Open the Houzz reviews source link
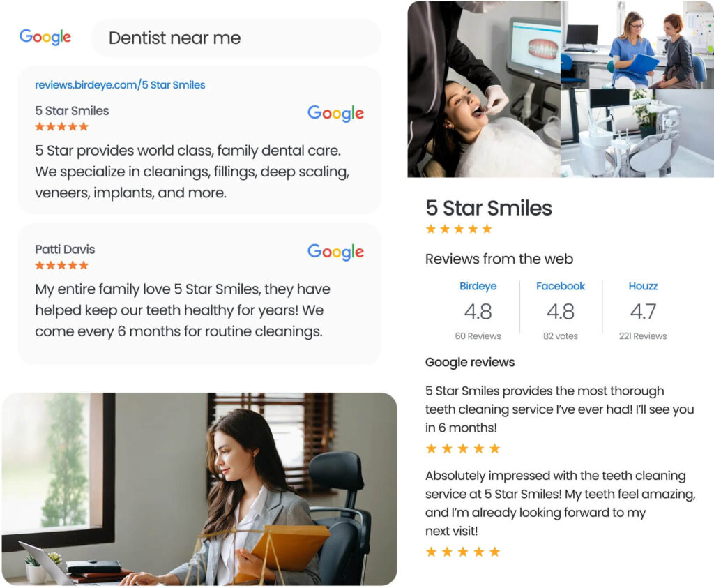Screen dimensions: 714x588 643,286
